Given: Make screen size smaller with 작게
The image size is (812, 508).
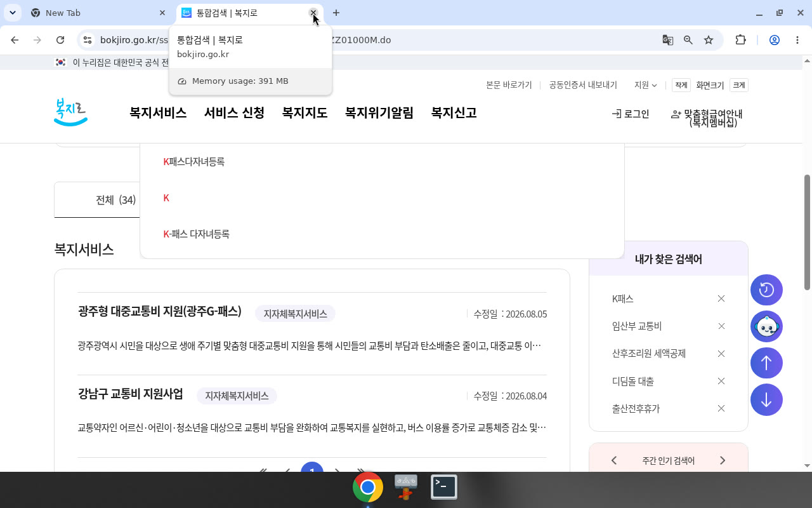Looking at the screenshot, I should tap(681, 85).
